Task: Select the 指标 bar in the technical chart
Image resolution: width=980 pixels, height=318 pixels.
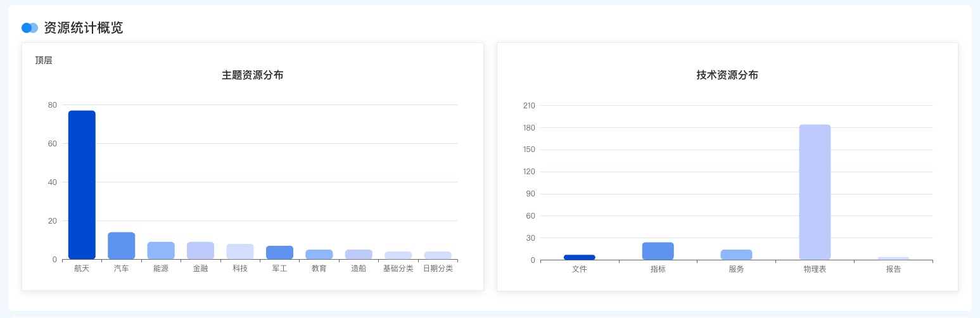Action: tap(658, 251)
